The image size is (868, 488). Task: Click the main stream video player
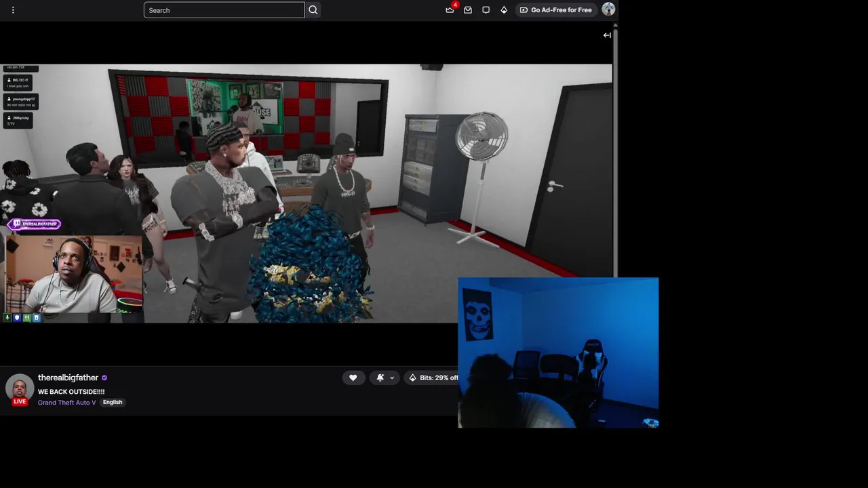click(306, 193)
